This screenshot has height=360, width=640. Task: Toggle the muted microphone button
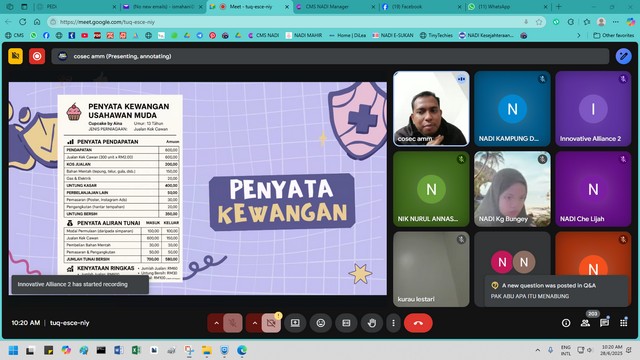point(233,323)
